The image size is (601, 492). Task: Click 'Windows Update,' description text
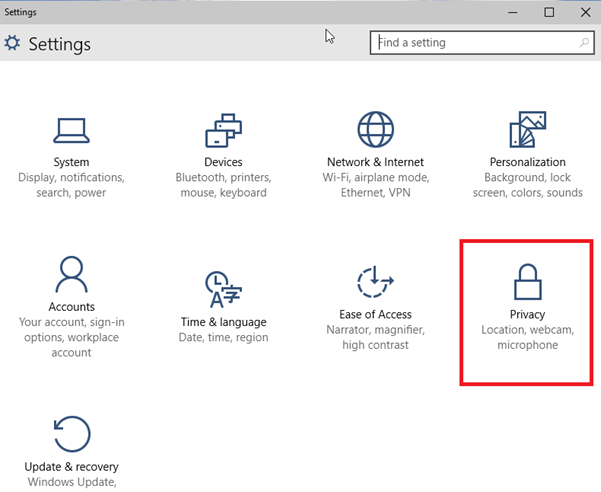pyautogui.click(x=72, y=482)
